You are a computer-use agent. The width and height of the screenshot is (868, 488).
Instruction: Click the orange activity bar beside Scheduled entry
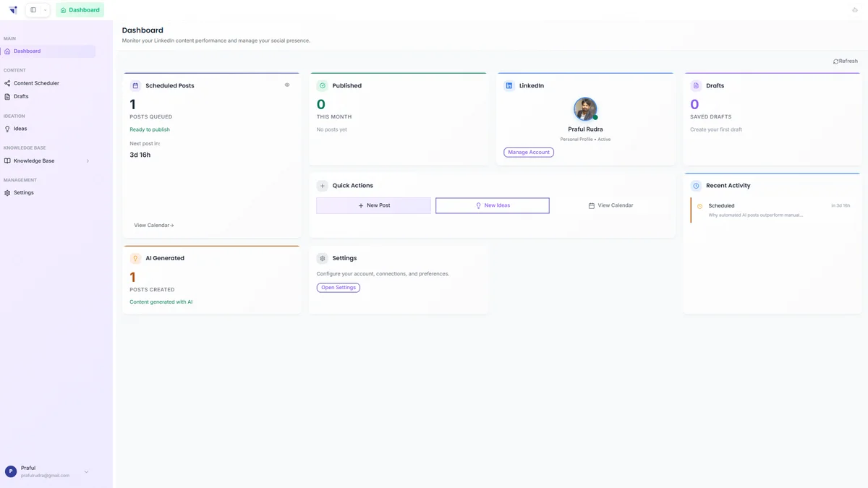pyautogui.click(x=692, y=210)
